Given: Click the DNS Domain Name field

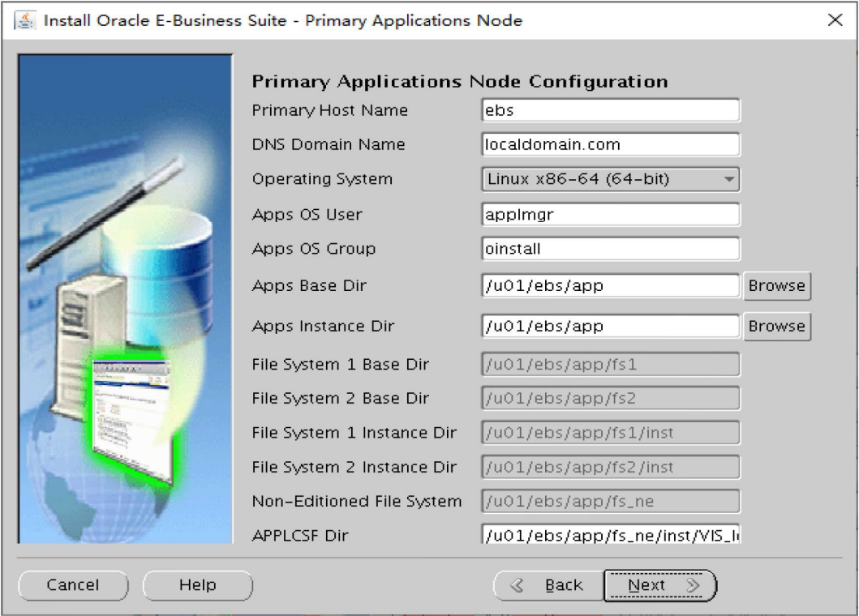Looking at the screenshot, I should pyautogui.click(x=611, y=144).
